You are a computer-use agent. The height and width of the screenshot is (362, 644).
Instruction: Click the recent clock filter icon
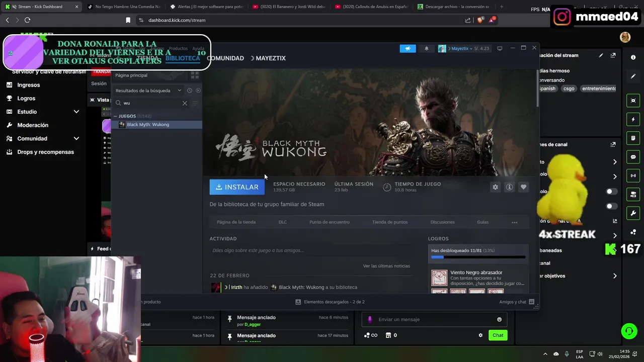click(190, 90)
